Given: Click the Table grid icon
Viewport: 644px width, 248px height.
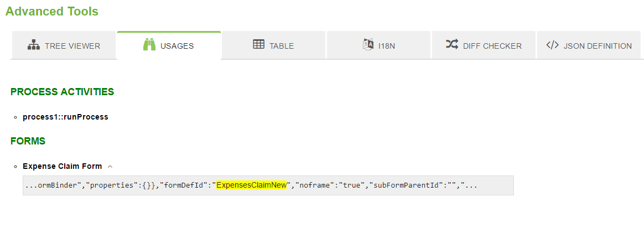Looking at the screenshot, I should tap(258, 45).
